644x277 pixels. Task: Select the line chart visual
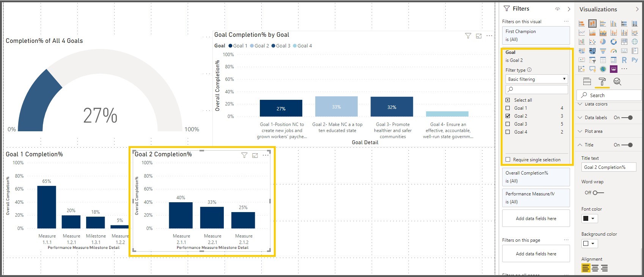[581, 33]
